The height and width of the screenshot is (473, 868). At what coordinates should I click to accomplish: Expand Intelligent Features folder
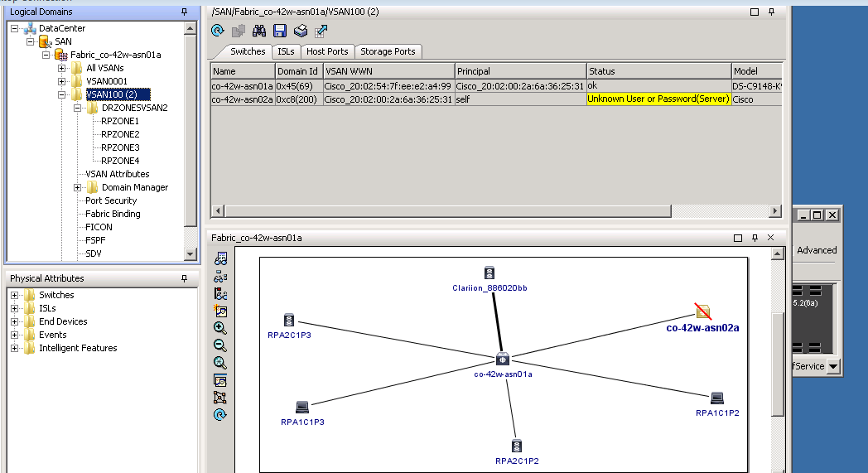coord(15,349)
